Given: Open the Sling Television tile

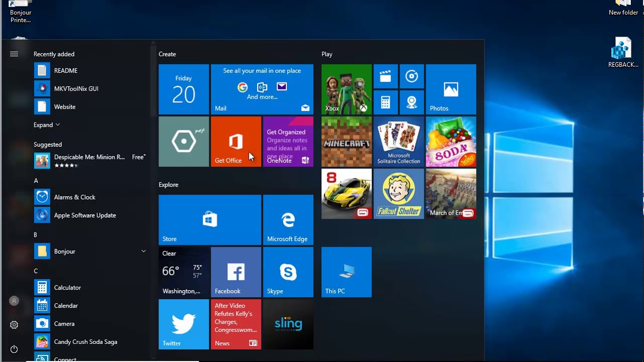Looking at the screenshot, I should pyautogui.click(x=288, y=324).
